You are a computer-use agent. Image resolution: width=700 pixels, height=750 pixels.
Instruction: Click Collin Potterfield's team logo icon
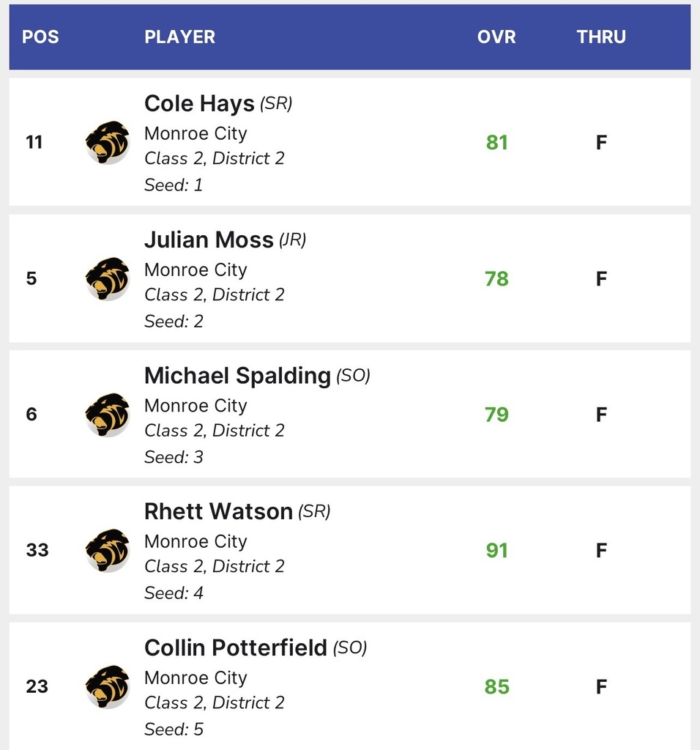[x=107, y=686]
